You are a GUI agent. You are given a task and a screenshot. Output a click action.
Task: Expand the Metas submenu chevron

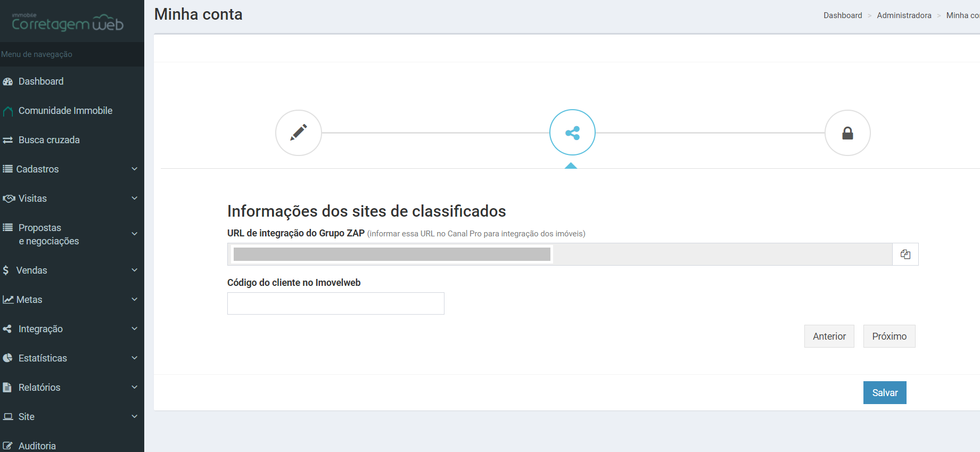pos(135,299)
